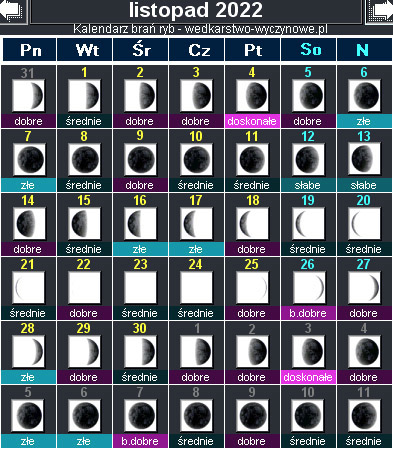Screen dimensions: 393x449
Task: Click the złe rating on November 6
Action: point(364,121)
